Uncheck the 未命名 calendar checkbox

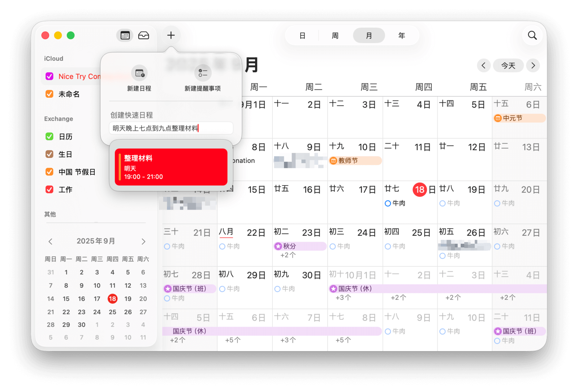tap(49, 94)
